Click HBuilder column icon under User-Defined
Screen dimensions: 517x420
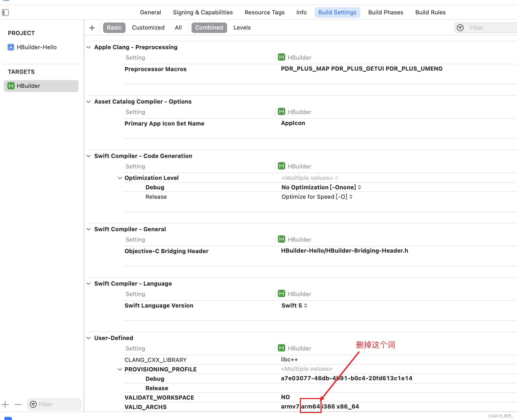point(282,348)
